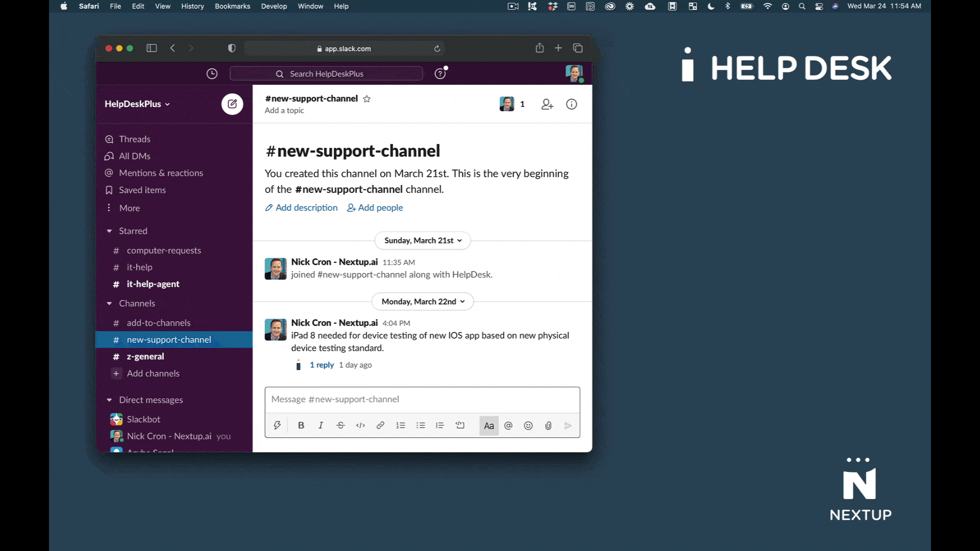The height and width of the screenshot is (551, 980).
Task: Open user profile avatar at top right
Action: click(x=574, y=73)
